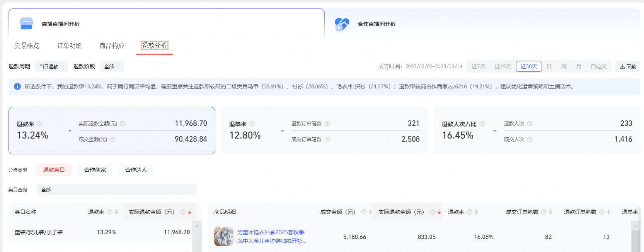Sort the category table by 退款率
The width and height of the screenshot is (644, 252).
[x=116, y=212]
